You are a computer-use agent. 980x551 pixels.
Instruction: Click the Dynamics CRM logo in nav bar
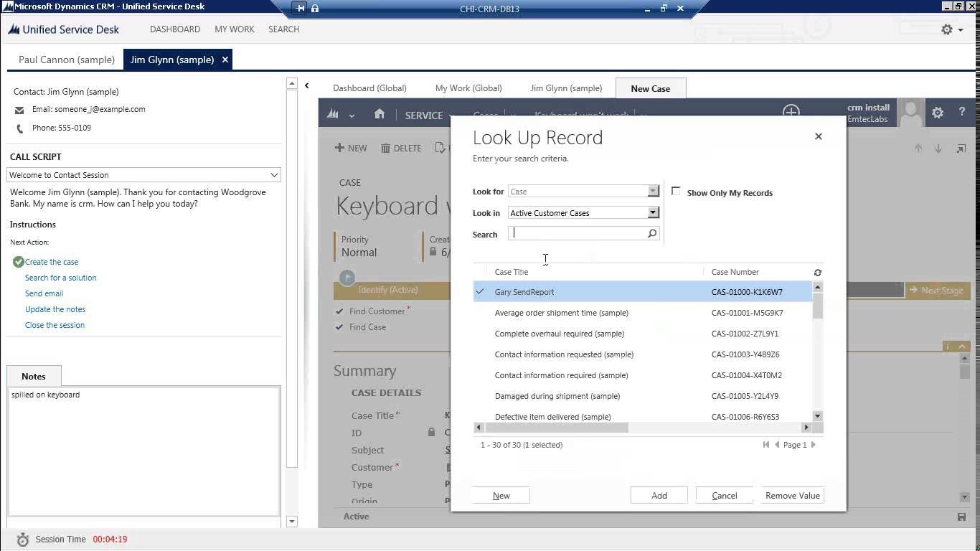333,114
